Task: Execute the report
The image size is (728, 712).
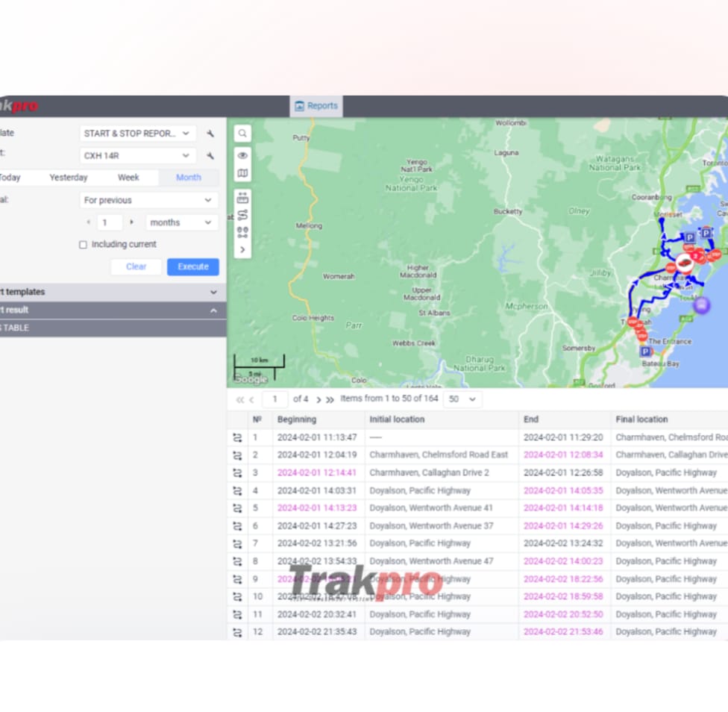Action: (x=192, y=266)
